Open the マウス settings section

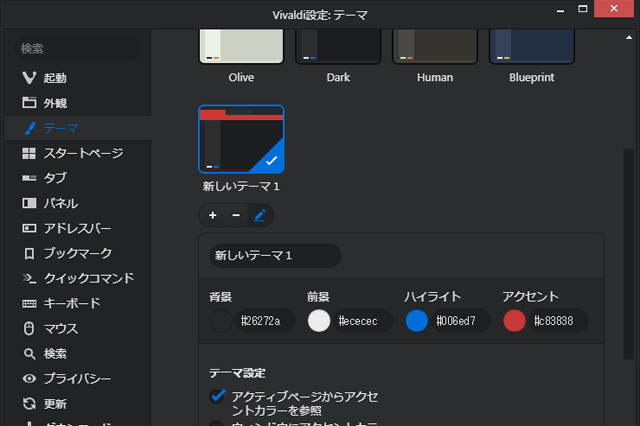point(78,328)
